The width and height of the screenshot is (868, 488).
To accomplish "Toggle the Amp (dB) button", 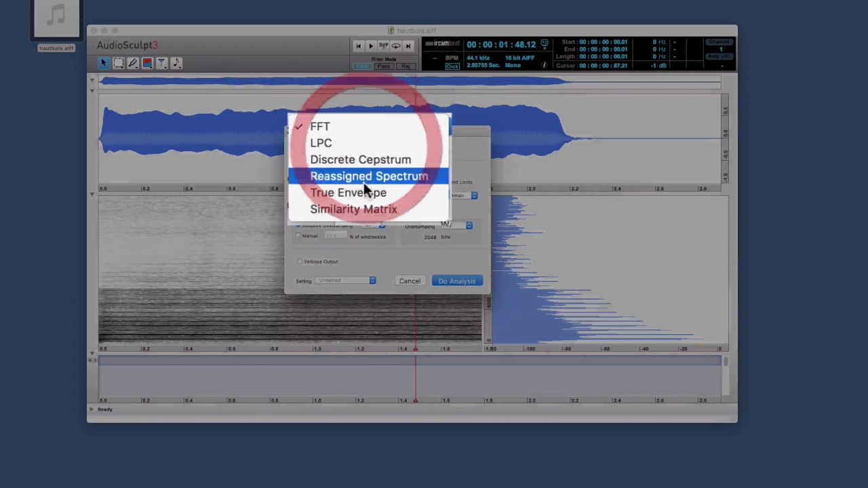I will 720,57.
